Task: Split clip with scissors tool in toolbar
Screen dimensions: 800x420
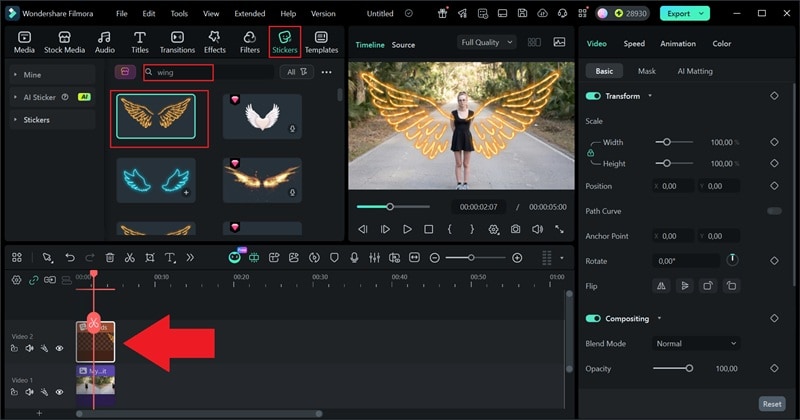Action: [130, 258]
